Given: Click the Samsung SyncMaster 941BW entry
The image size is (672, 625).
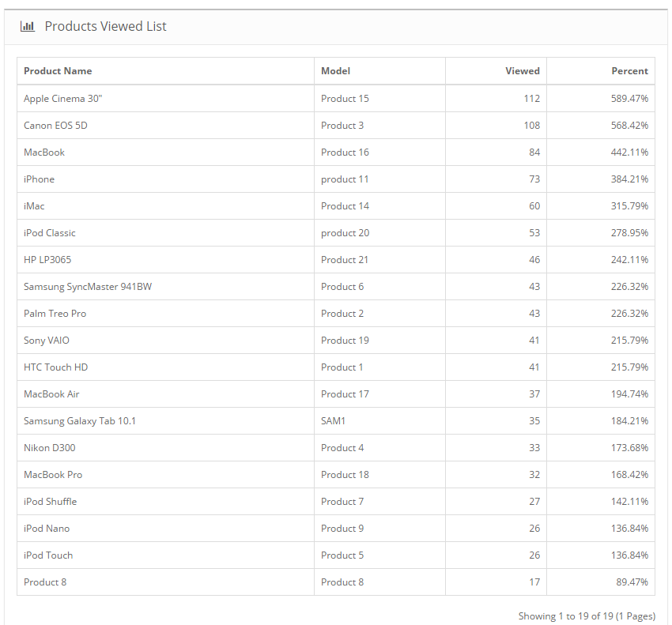Looking at the screenshot, I should (x=88, y=287).
